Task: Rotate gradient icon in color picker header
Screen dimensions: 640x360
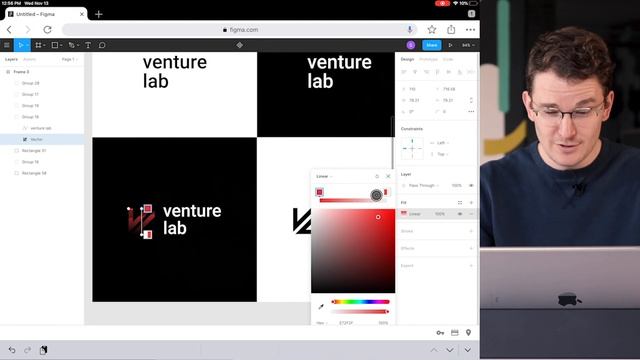Action: pos(377,176)
